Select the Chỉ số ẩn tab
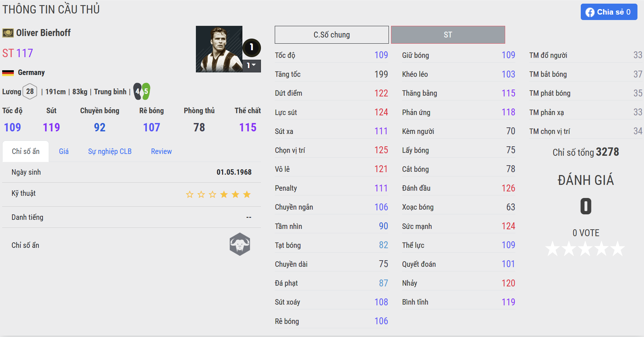This screenshot has width=644, height=337. [25, 151]
